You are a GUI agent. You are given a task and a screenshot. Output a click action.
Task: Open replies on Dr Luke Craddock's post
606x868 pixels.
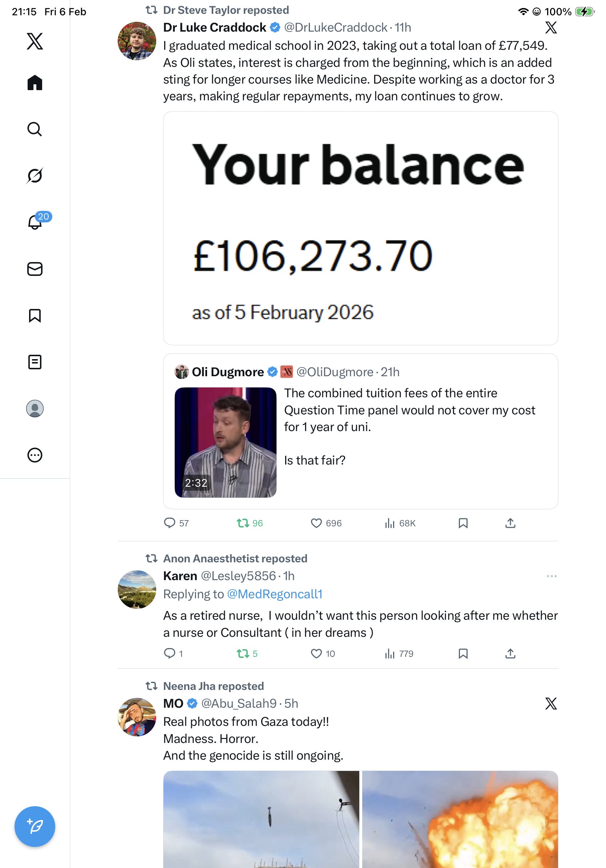pos(169,523)
